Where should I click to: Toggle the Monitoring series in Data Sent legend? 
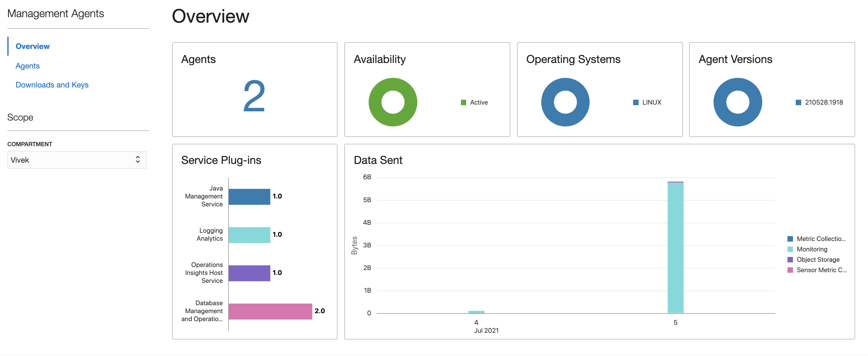click(x=812, y=249)
